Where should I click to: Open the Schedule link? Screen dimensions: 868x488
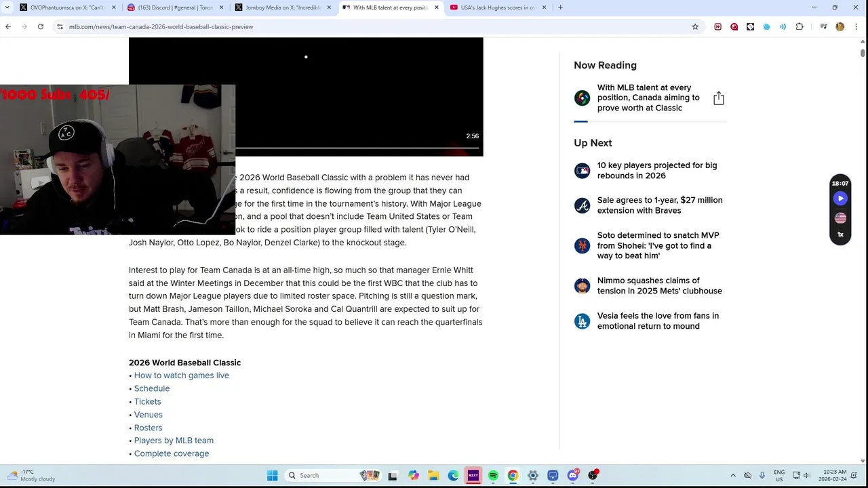coord(151,388)
